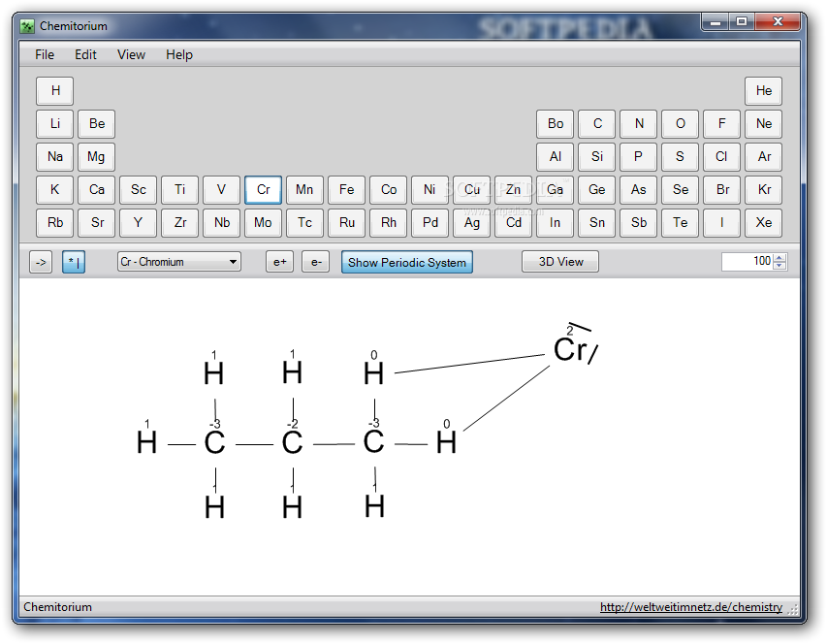827x644 pixels.
Task: Select the middle C atom labeled -2
Action: (x=292, y=442)
